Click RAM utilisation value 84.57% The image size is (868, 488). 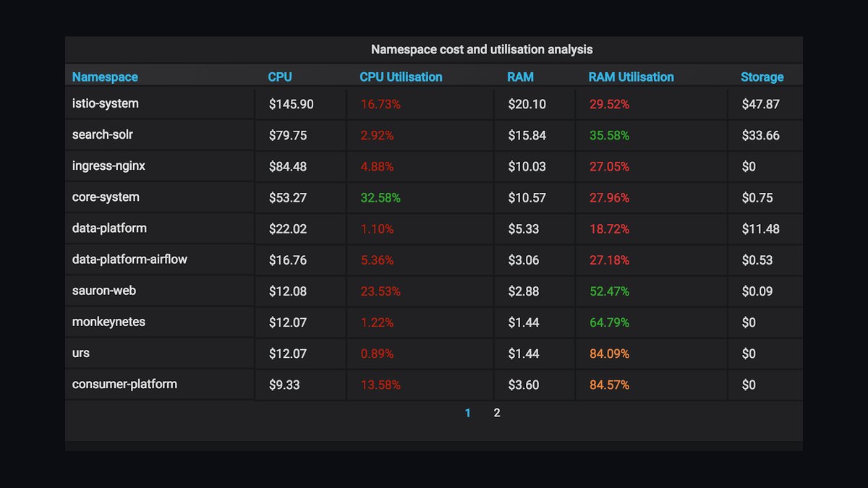tap(610, 385)
